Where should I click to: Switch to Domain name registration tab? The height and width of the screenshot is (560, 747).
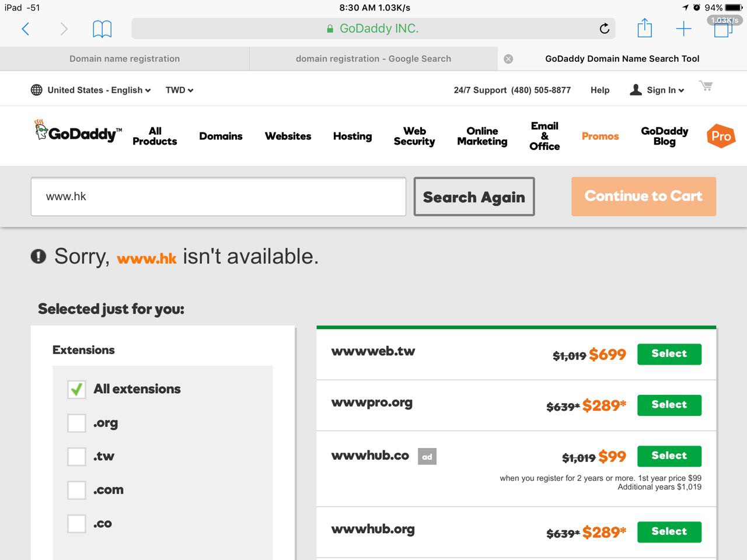tap(124, 59)
